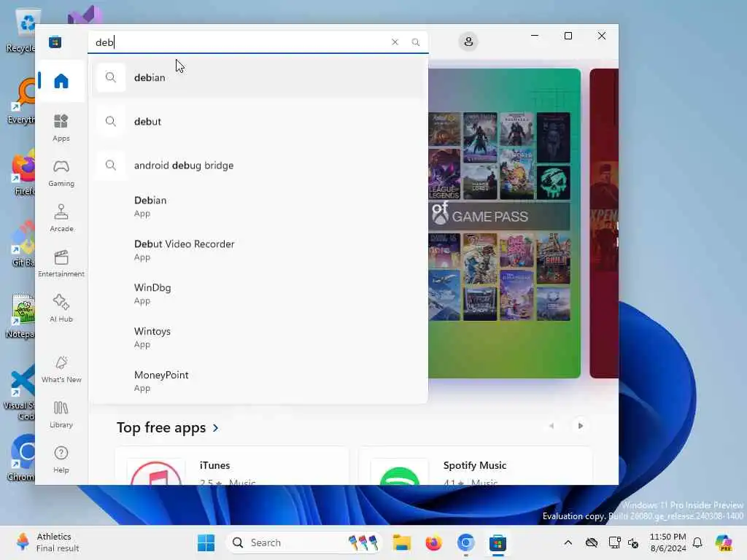Open the Help section
The image size is (747, 560).
(61, 459)
